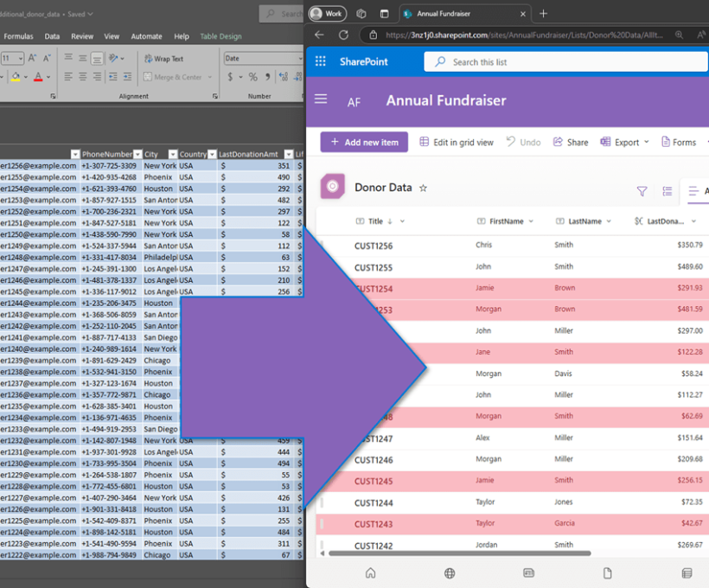Open the red font color swatch

coord(37,77)
